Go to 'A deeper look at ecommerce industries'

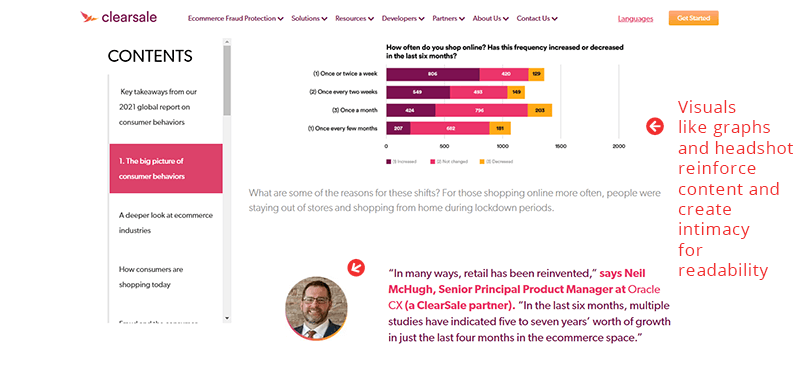(166, 222)
